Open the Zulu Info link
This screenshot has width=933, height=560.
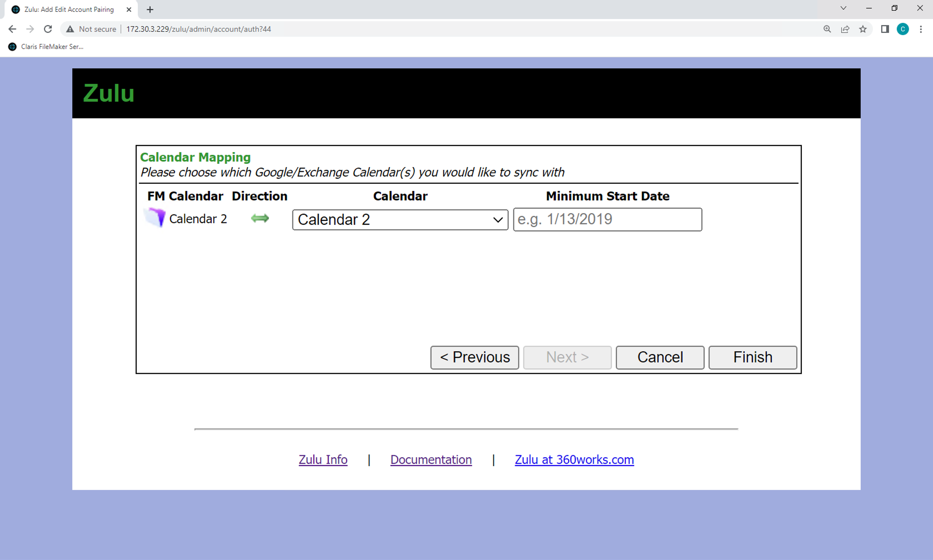(323, 460)
